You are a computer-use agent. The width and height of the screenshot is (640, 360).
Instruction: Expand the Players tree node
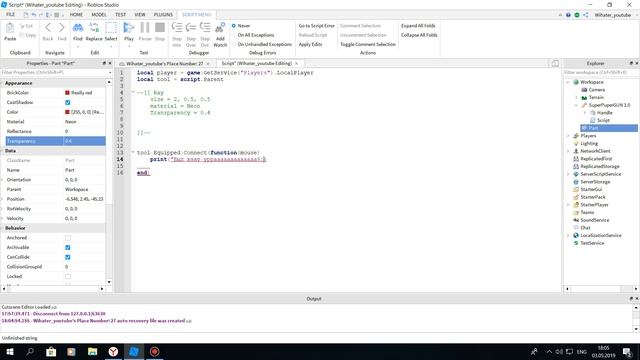568,136
